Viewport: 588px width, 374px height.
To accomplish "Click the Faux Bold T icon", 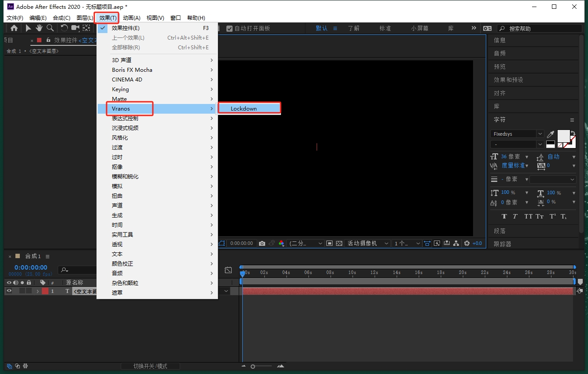I will click(504, 216).
